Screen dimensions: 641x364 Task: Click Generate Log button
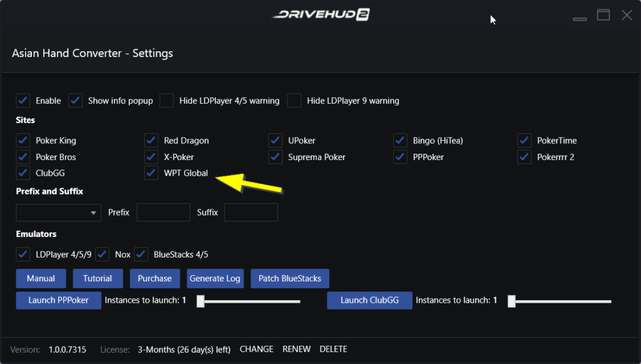click(215, 278)
